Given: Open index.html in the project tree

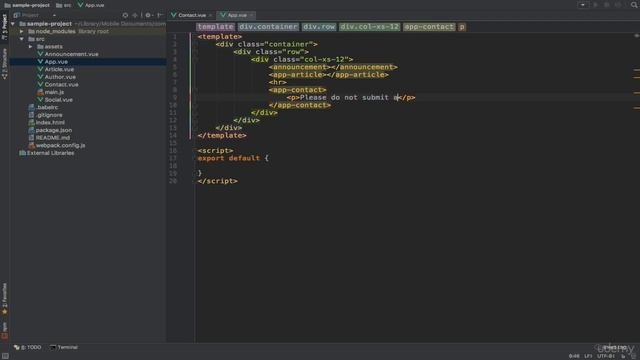Looking at the screenshot, I should (x=50, y=122).
